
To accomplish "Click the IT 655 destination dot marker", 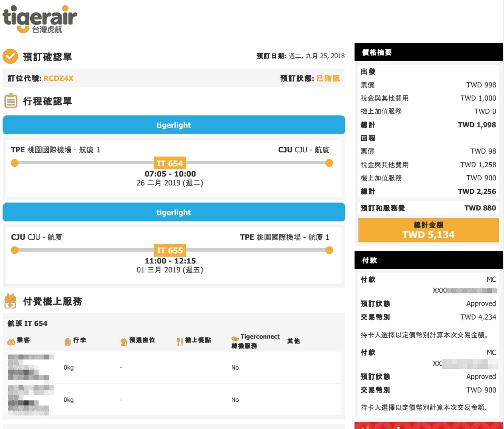I will click(x=329, y=250).
